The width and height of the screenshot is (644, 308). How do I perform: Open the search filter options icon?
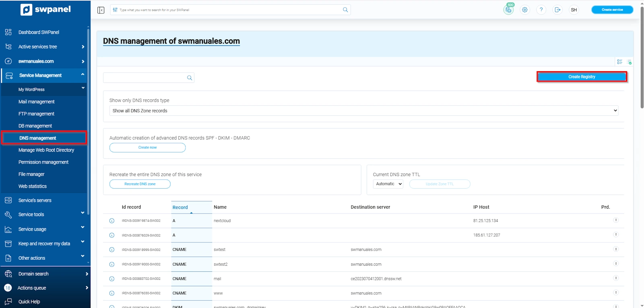[x=115, y=10]
